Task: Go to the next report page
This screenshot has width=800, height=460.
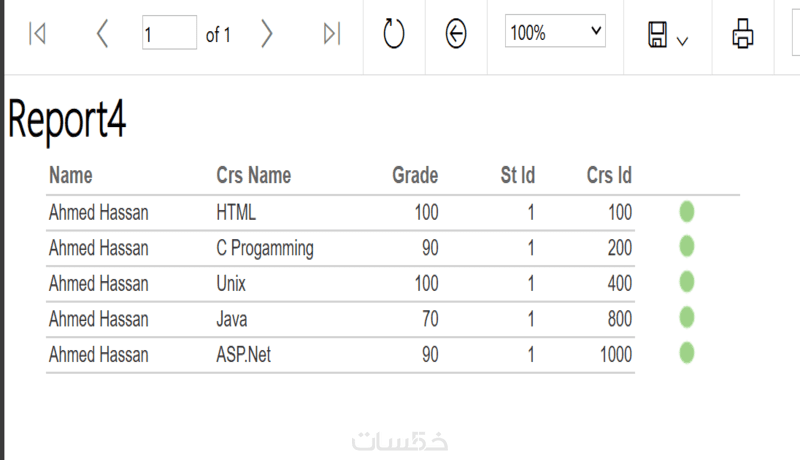Action: click(x=266, y=34)
